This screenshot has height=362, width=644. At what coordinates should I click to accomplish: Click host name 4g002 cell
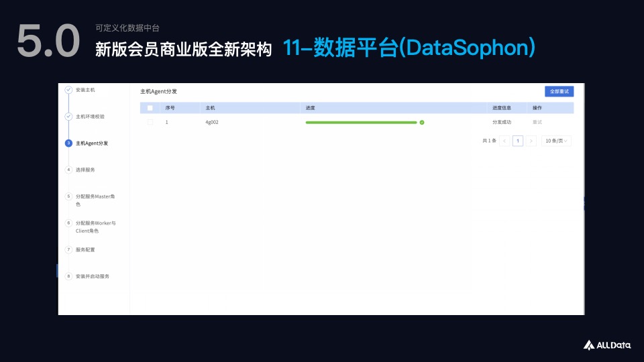(212, 122)
